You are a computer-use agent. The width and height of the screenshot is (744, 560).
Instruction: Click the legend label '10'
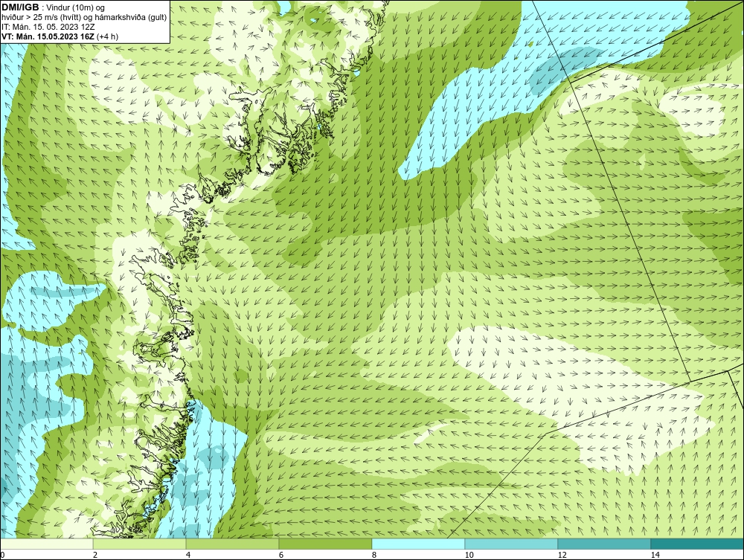(x=469, y=556)
